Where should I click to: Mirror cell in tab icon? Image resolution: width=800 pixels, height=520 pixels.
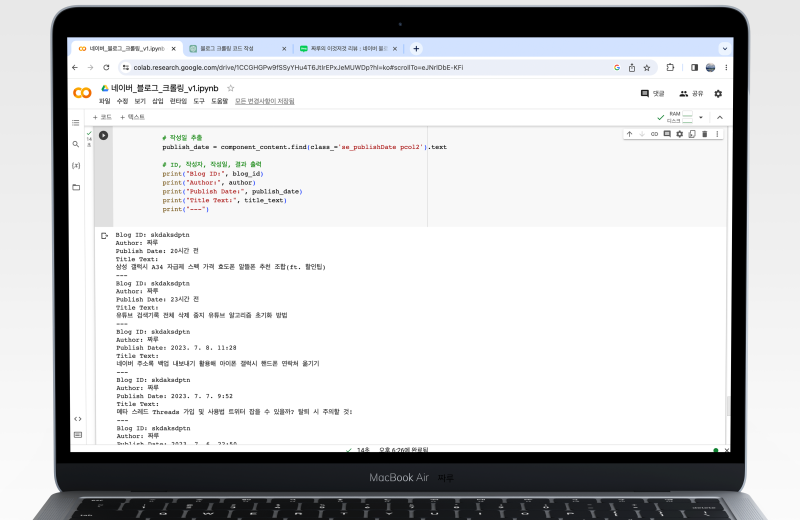pos(692,134)
